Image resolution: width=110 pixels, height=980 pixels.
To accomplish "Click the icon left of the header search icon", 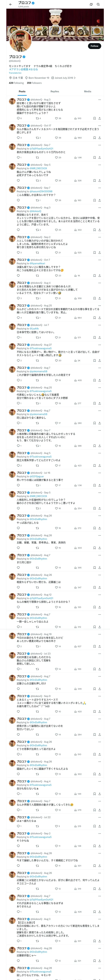I will [91, 5].
